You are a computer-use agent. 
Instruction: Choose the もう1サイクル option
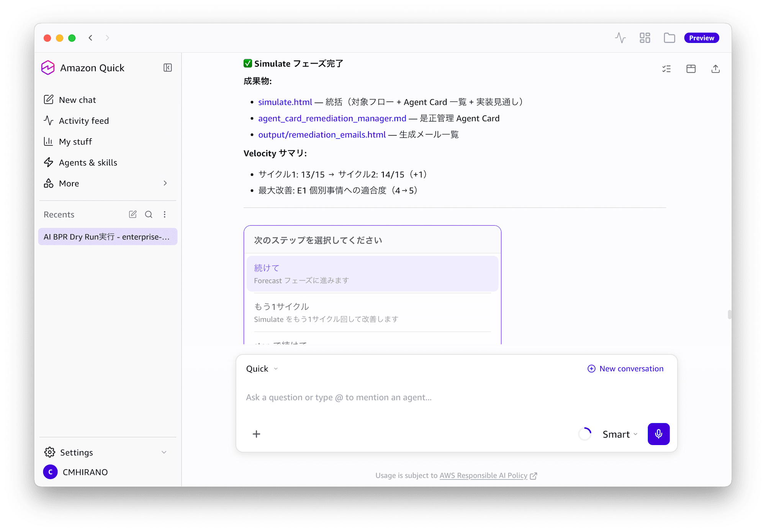[372, 312]
